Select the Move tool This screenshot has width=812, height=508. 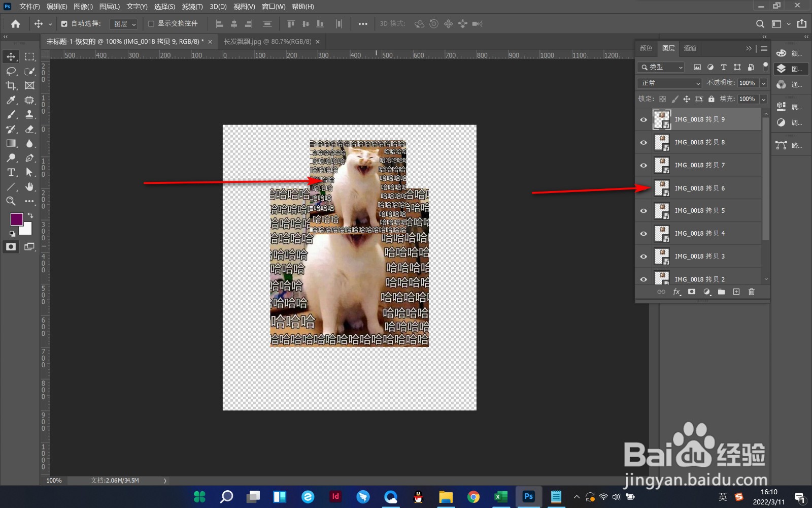[11, 56]
